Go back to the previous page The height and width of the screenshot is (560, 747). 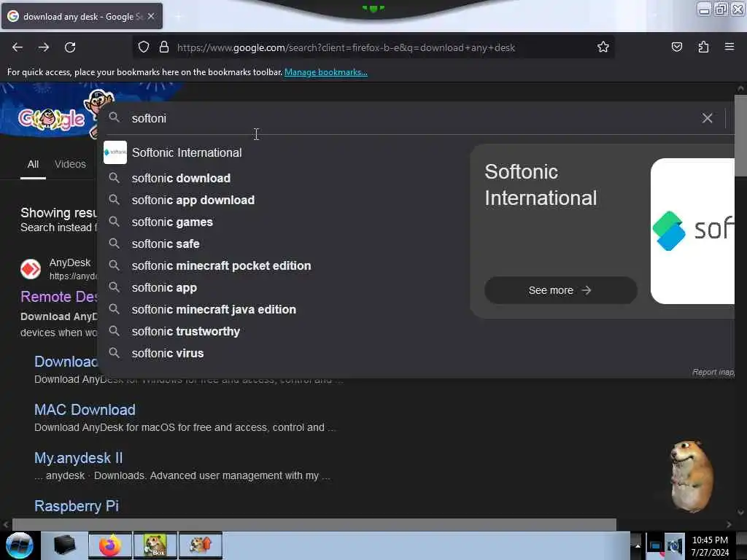pyautogui.click(x=18, y=47)
